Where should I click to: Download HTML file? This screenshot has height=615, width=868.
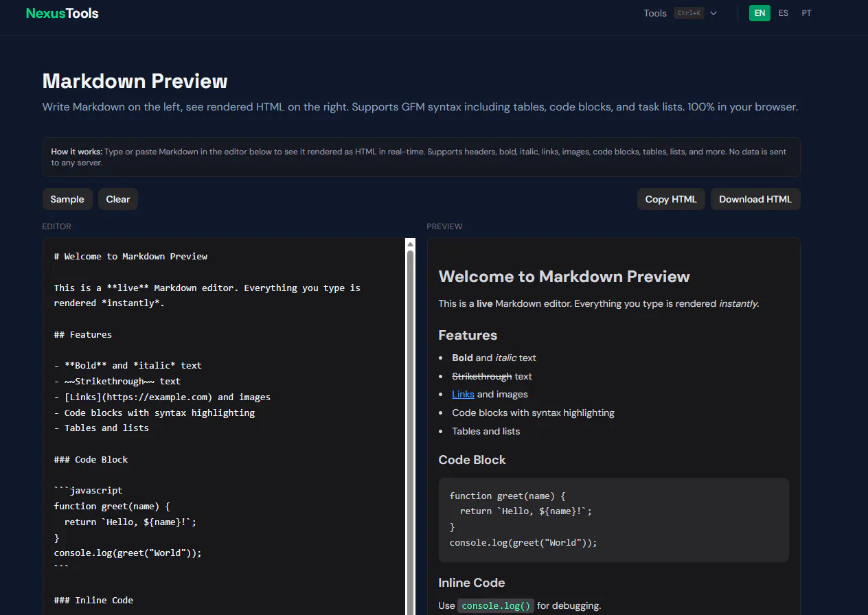[755, 199]
